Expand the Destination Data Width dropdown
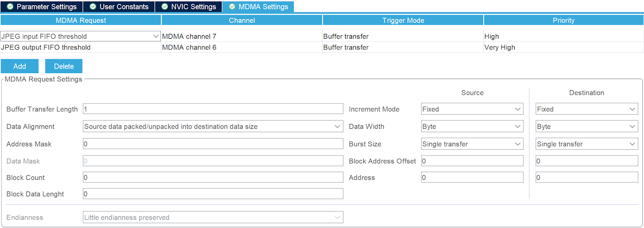Viewport: 644px width, 228px height. pos(586,127)
